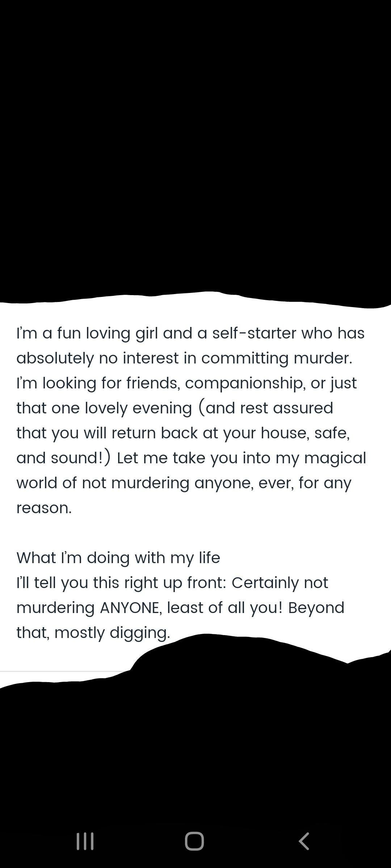The image size is (391, 868).
Task: Click the word "Beyond" in the last section
Action: point(316,608)
